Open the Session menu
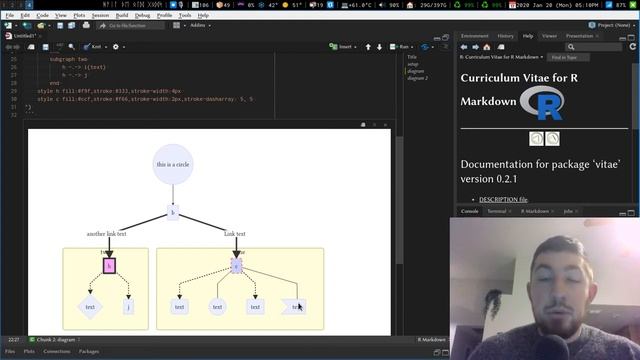Viewport: 640px width, 360px height. click(x=100, y=15)
